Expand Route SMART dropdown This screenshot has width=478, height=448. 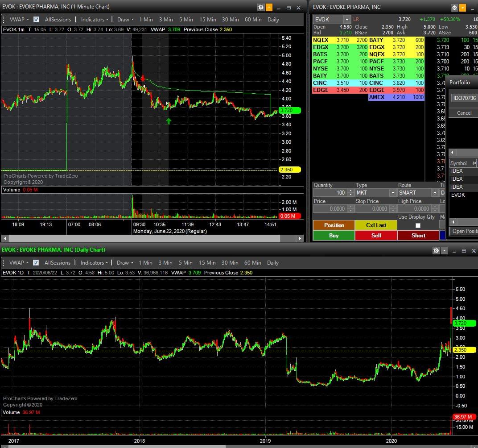pos(435,193)
